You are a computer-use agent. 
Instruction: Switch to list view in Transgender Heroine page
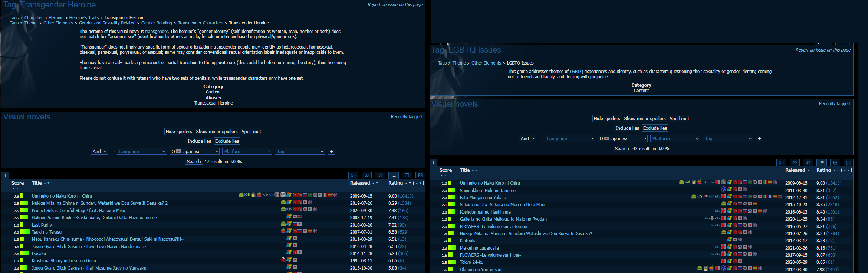tap(394, 175)
